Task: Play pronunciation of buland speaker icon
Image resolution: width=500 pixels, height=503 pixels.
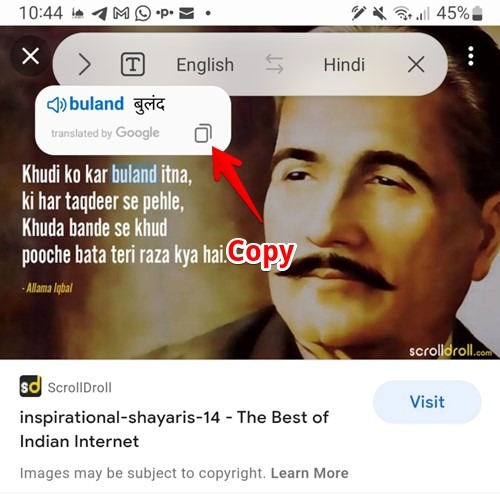Action: (56, 105)
